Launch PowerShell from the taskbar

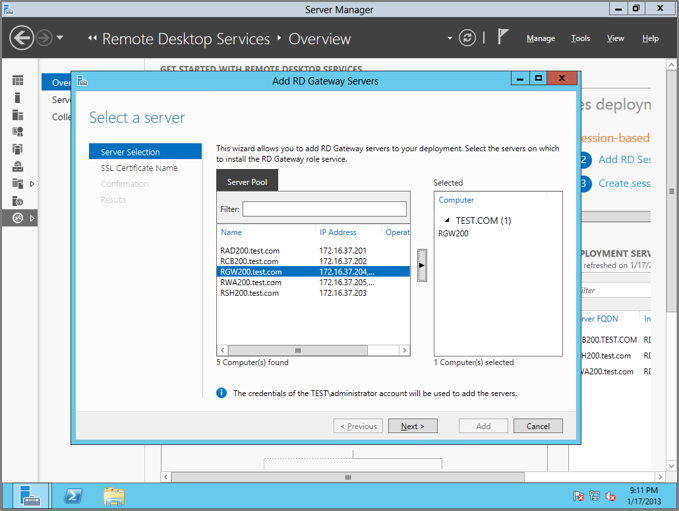click(x=73, y=495)
